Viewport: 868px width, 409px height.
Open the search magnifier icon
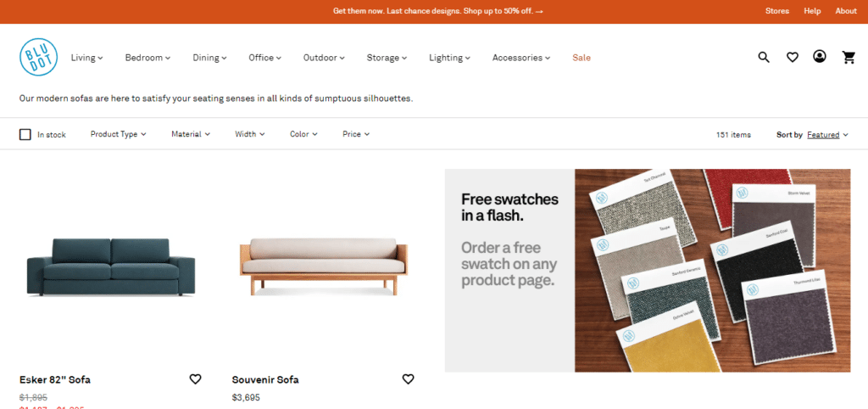pos(764,57)
